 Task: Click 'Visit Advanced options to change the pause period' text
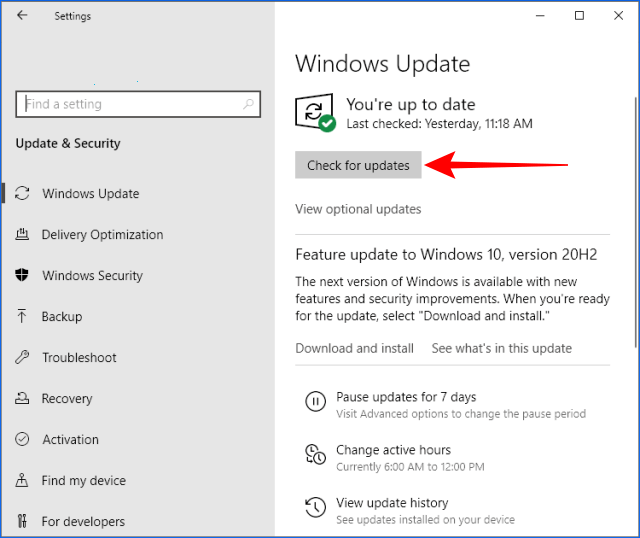pyautogui.click(x=461, y=414)
